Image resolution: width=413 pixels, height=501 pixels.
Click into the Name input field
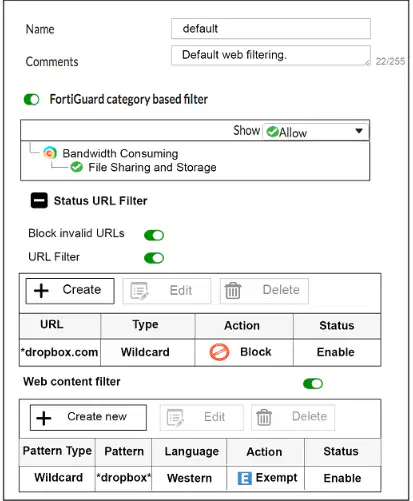pyautogui.click(x=271, y=29)
